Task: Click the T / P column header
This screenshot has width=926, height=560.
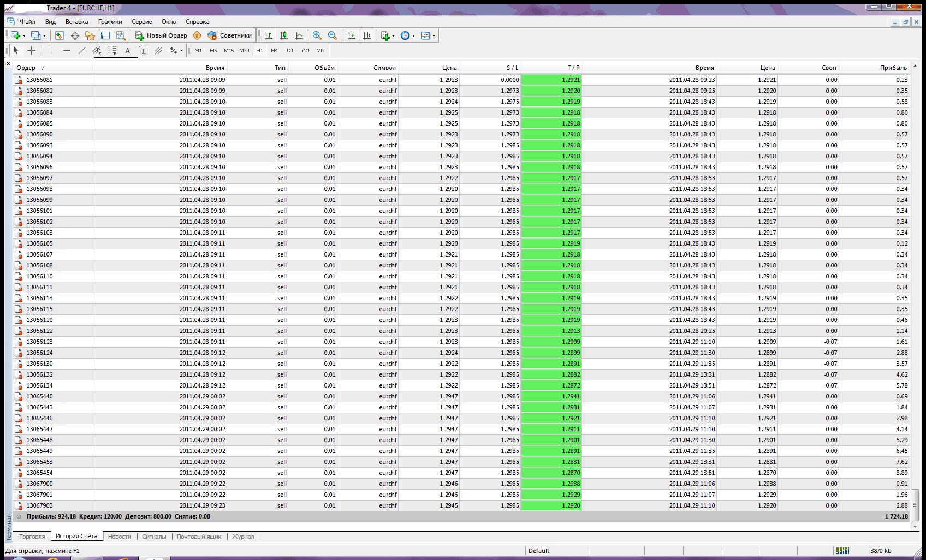Action: (x=551, y=68)
